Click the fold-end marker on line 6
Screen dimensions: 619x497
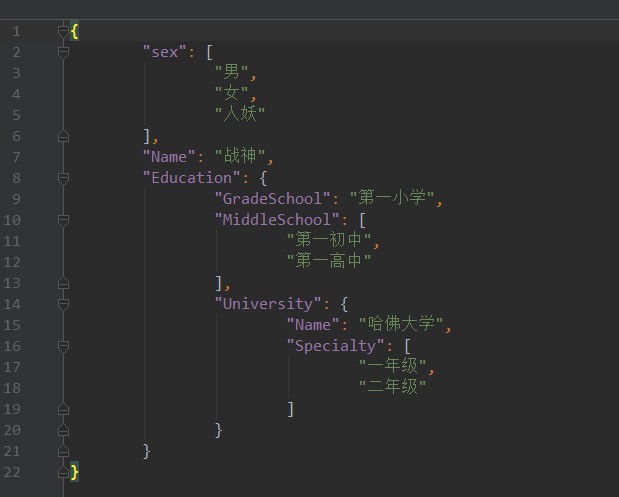pos(64,136)
